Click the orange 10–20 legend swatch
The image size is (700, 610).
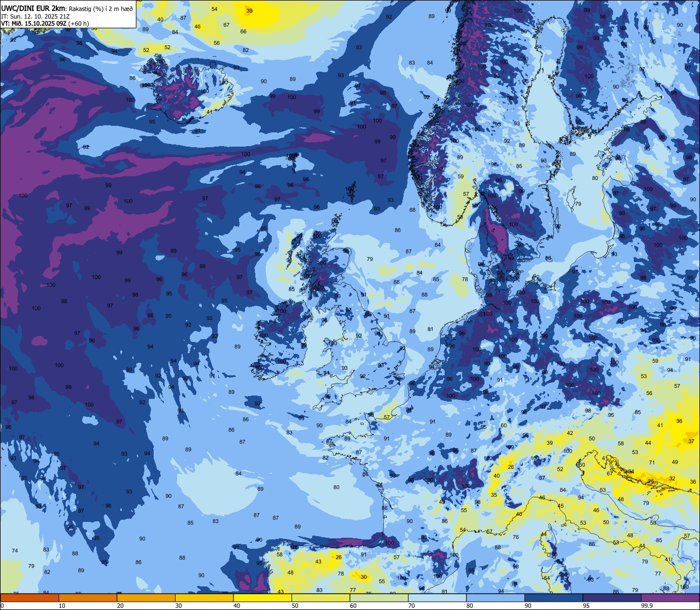[x=87, y=597]
